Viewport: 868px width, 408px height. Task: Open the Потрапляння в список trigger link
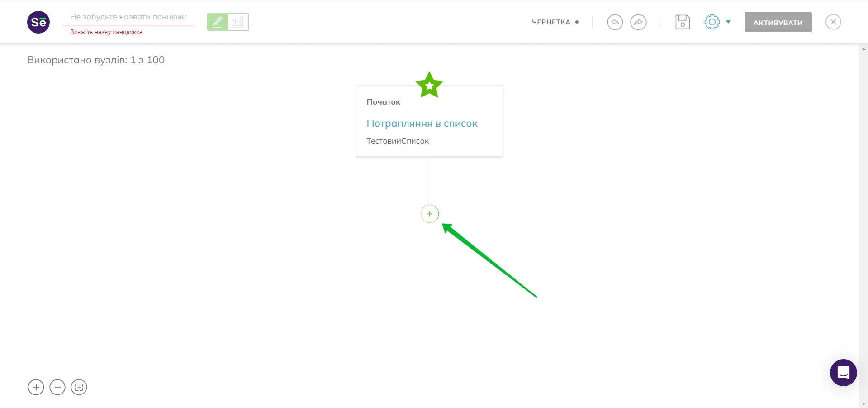[x=422, y=124]
